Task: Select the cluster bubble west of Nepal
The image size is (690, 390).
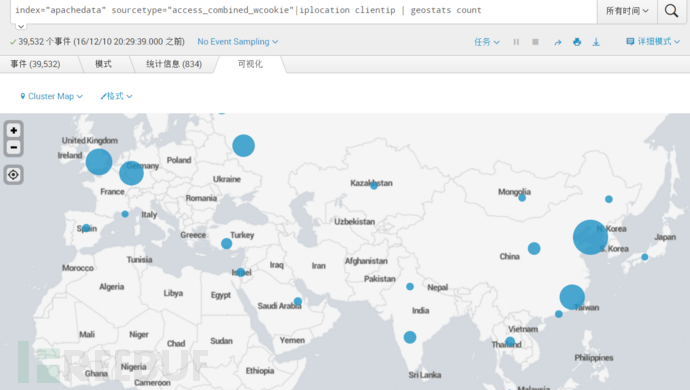Action: point(410,287)
